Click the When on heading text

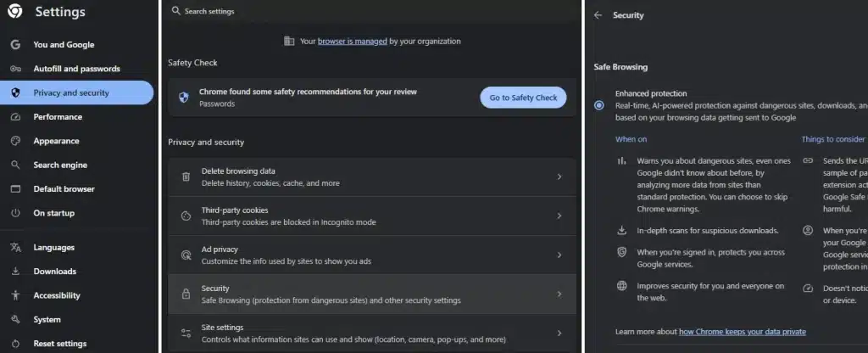[x=631, y=139]
